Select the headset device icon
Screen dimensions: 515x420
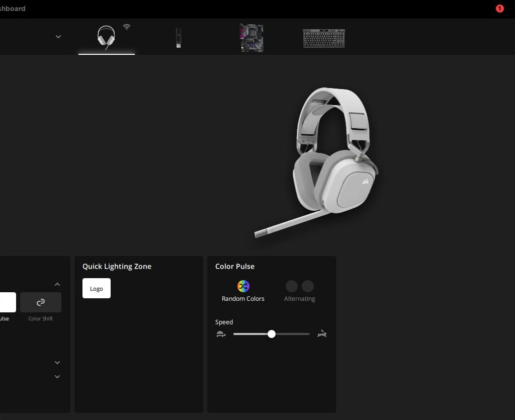[x=106, y=38]
